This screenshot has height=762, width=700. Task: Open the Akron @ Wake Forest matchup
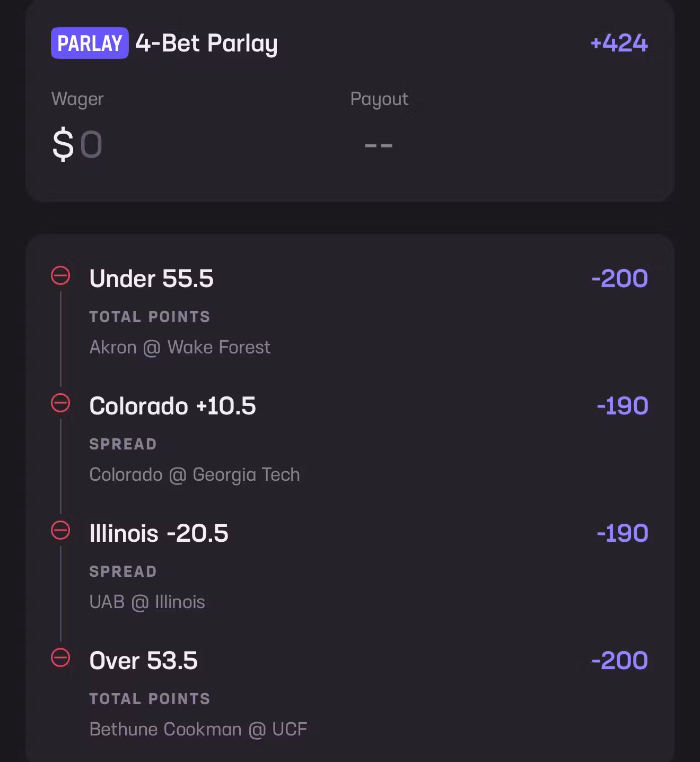click(180, 348)
